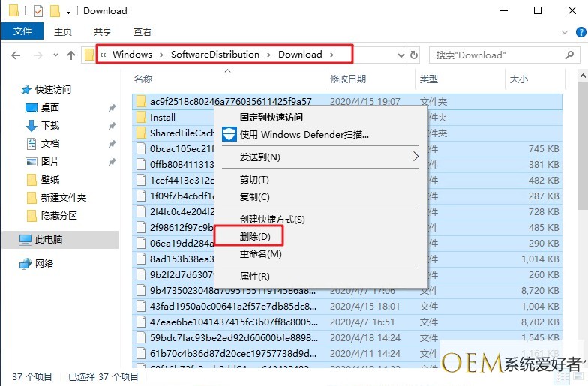Open the 网络 network item in sidebar
The width and height of the screenshot is (588, 386).
pyautogui.click(x=44, y=264)
